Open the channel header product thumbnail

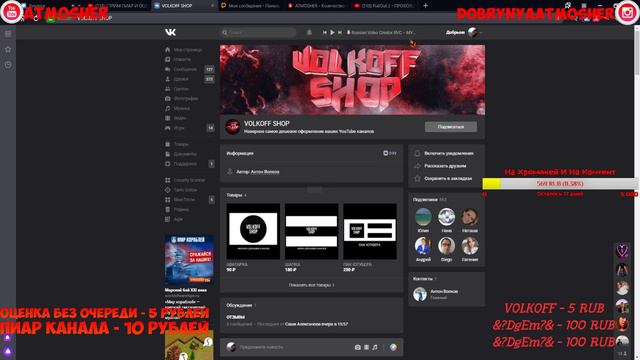click(311, 231)
